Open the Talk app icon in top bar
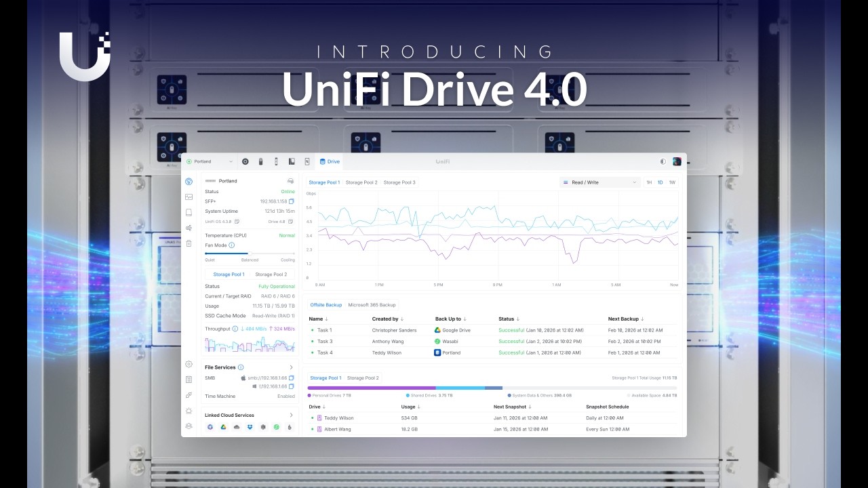This screenshot has width=868, height=488. pos(292,161)
